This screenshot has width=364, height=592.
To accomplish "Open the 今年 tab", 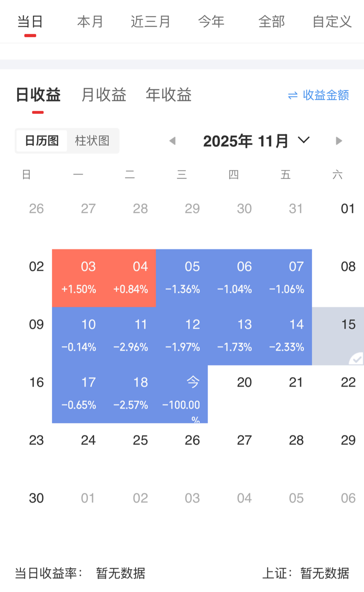I will pyautogui.click(x=211, y=22).
